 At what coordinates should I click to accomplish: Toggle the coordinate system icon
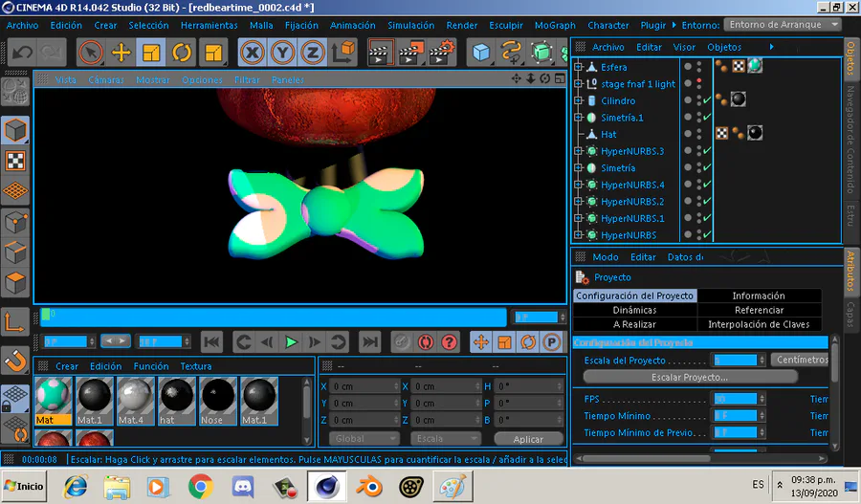point(344,53)
